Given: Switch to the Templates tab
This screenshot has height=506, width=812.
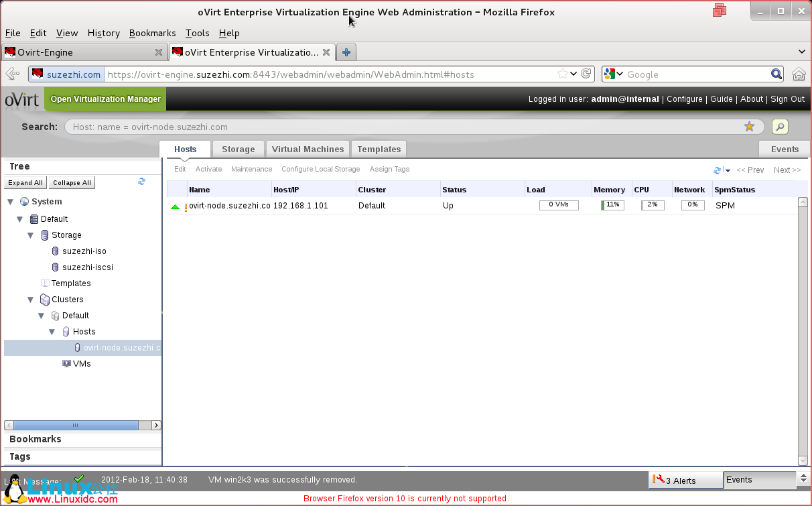Looking at the screenshot, I should pos(379,149).
